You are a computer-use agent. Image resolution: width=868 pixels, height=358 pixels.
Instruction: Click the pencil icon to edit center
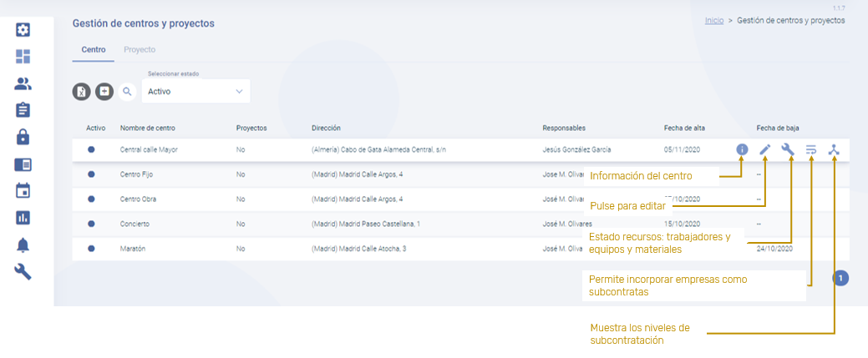tap(764, 150)
